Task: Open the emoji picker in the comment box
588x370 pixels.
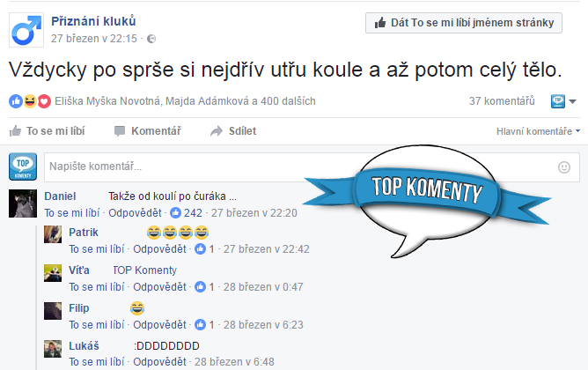Action: point(564,167)
